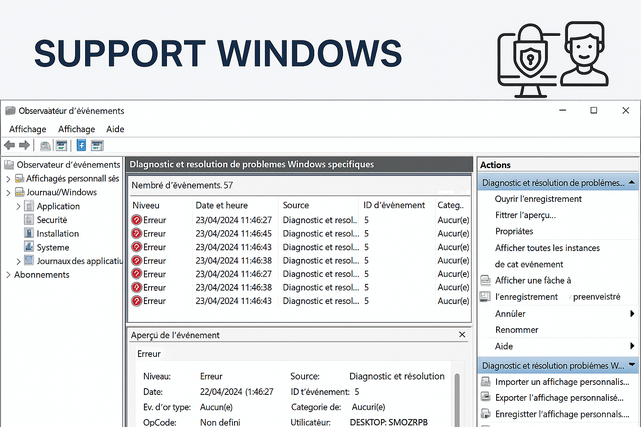
Task: Click the arrow on the Diagnostic et résolution problémes W header
Action: point(632,365)
